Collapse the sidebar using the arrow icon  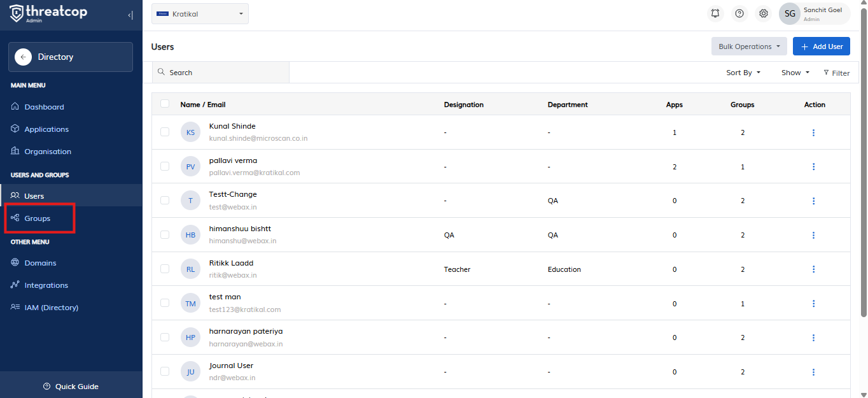pos(130,15)
